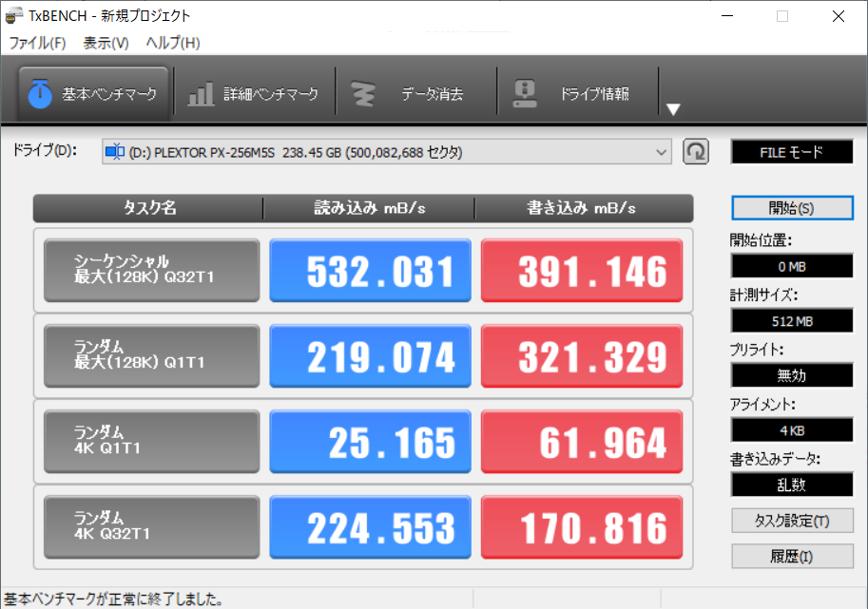Open the 表示(V) menu
868x609 pixels.
[x=106, y=43]
